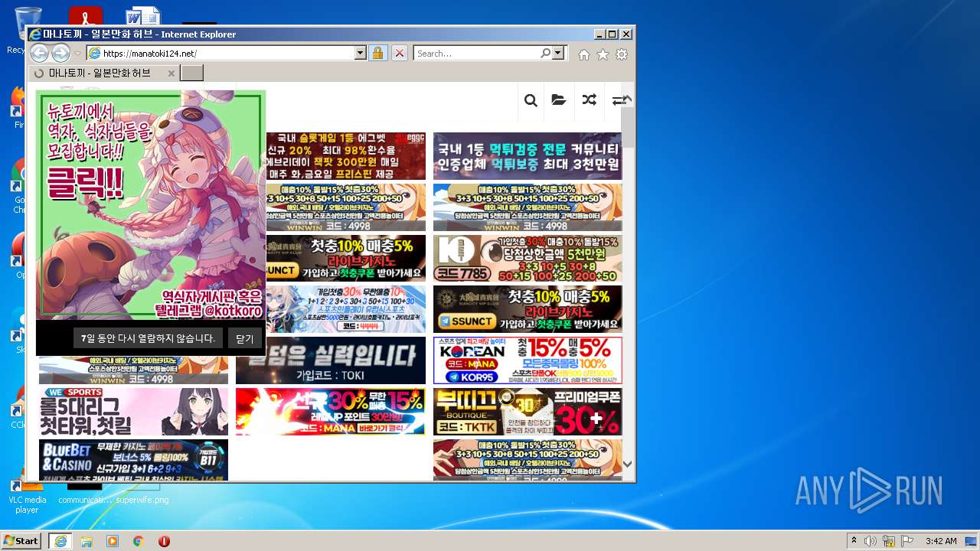
Task: Click the security lock icon
Action: tap(377, 54)
